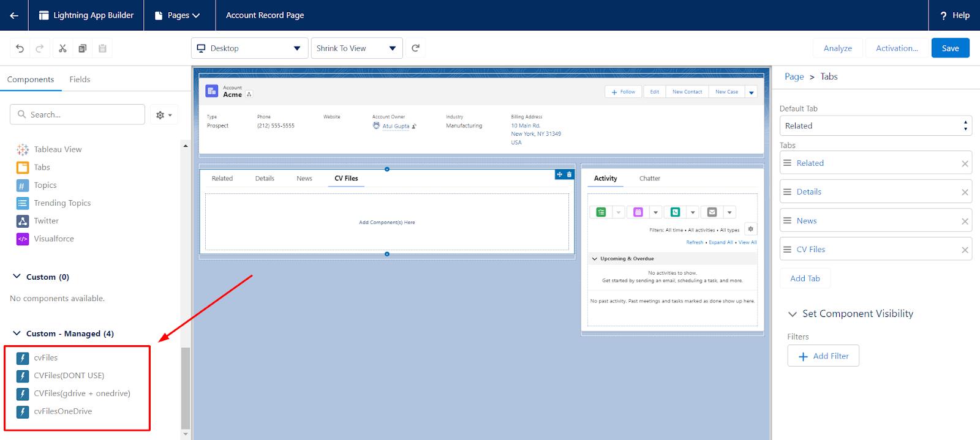Viewport: 980px width, 440px height.
Task: Select the News tab in canvas
Action: coord(304,179)
